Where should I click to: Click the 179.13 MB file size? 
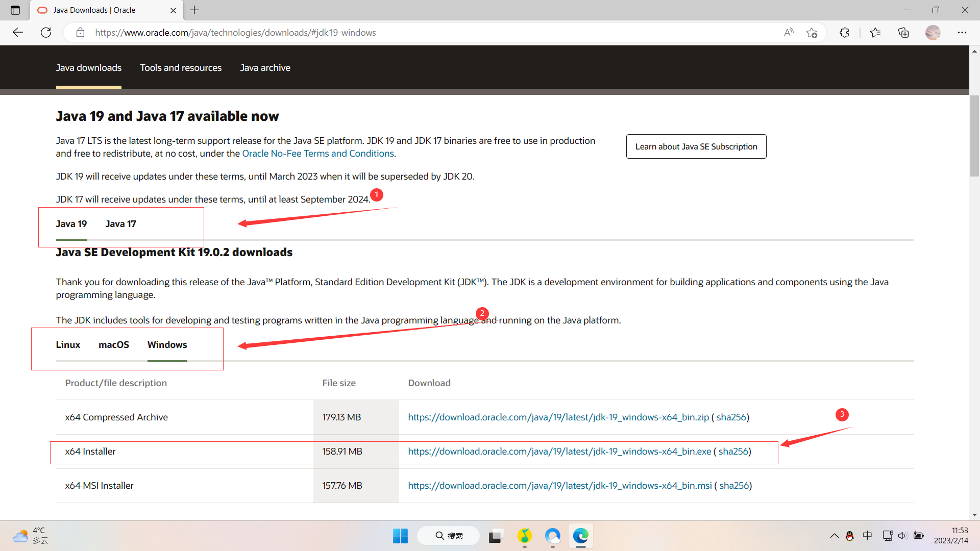pos(341,417)
